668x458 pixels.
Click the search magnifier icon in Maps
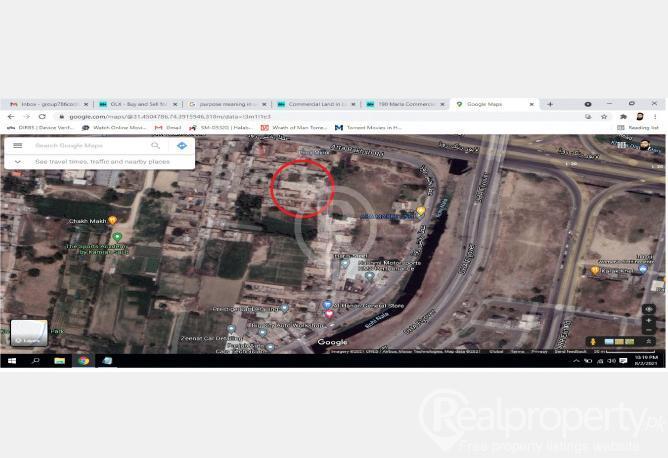[x=155, y=146]
